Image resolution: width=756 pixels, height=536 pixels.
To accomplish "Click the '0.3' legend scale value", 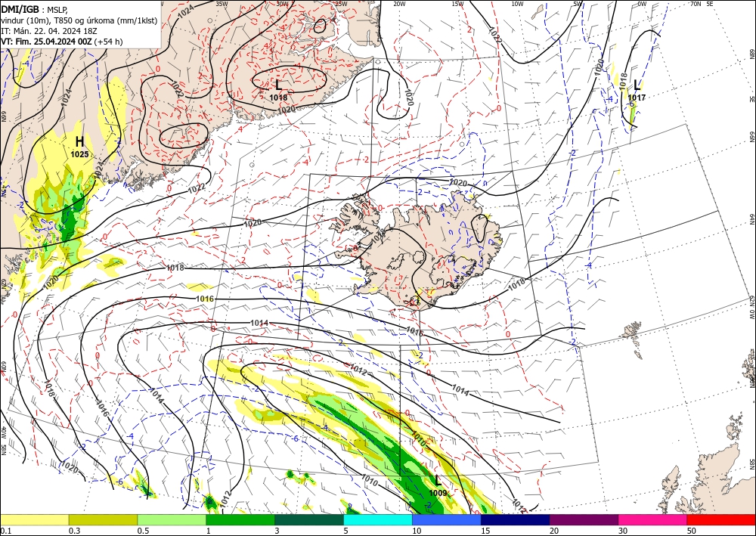I will click(74, 531).
